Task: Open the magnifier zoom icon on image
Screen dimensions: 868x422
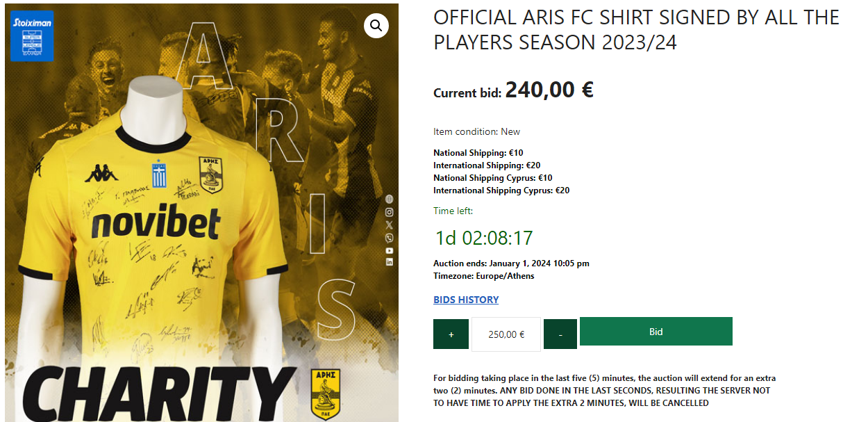Action: pos(376,26)
